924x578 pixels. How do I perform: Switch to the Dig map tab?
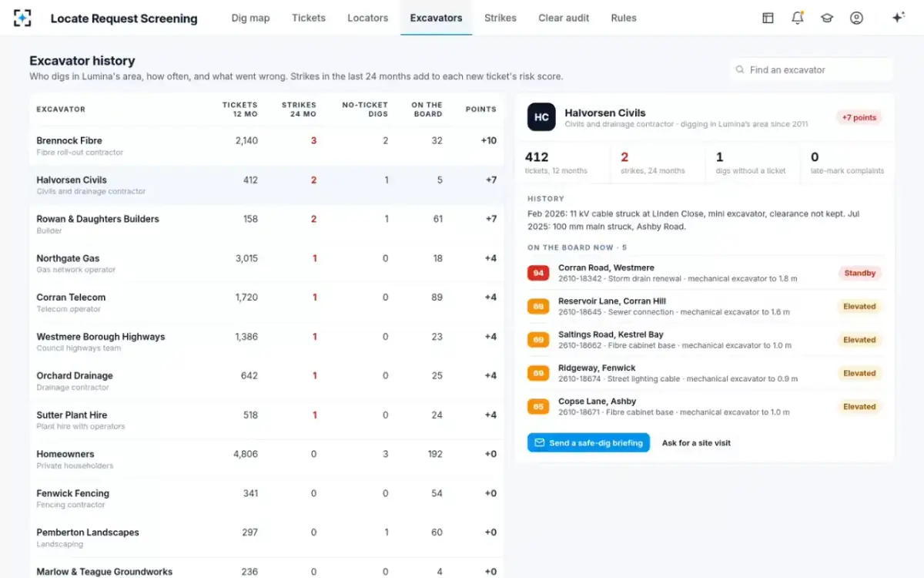[x=250, y=18]
